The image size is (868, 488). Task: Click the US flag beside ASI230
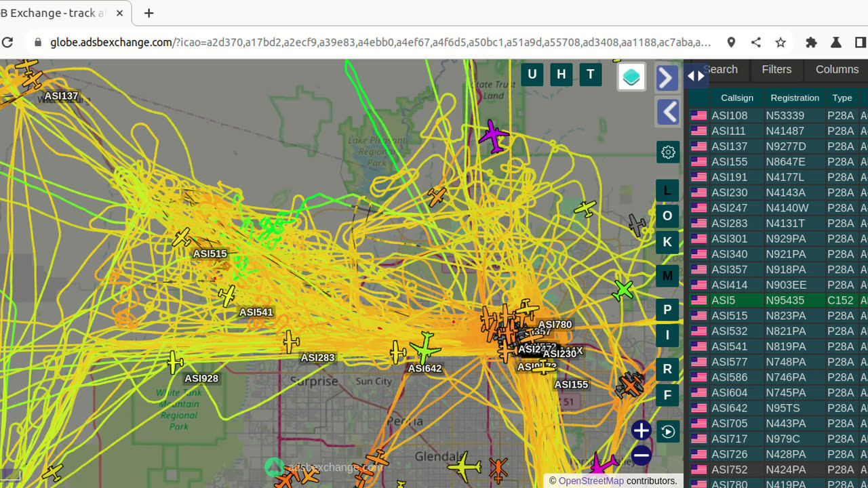(x=698, y=192)
